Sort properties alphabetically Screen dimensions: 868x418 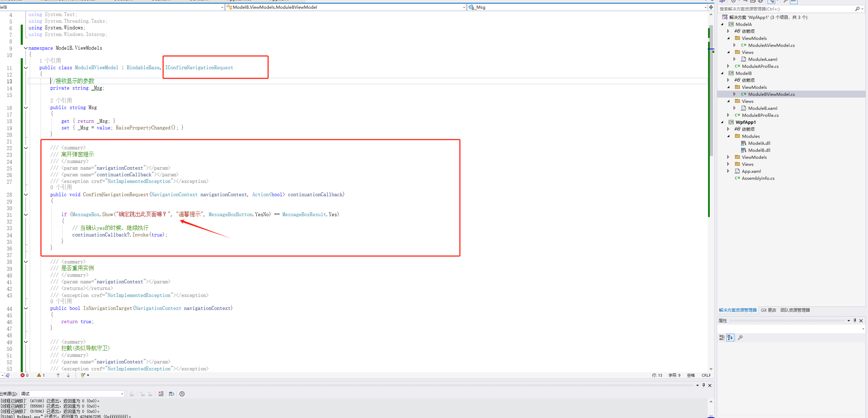[730, 338]
